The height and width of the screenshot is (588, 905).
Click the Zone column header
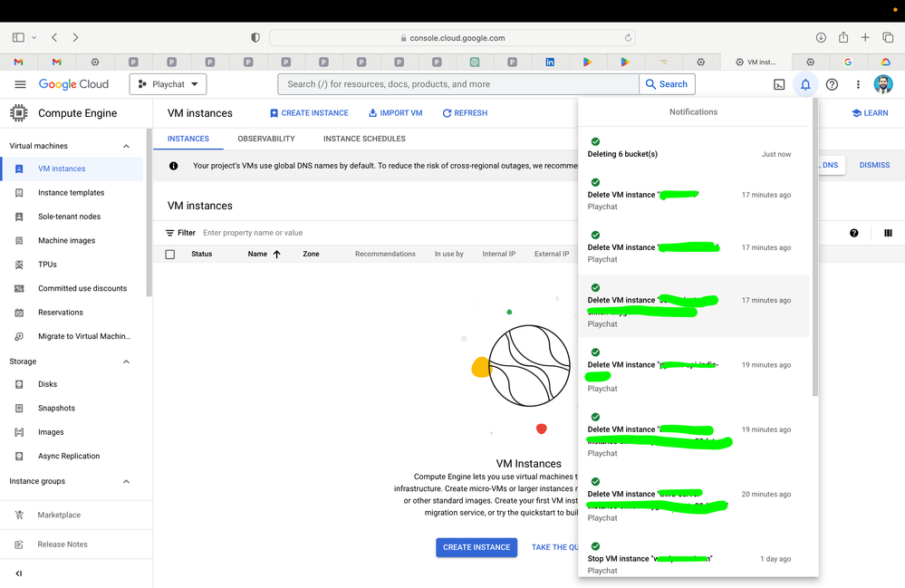(311, 254)
